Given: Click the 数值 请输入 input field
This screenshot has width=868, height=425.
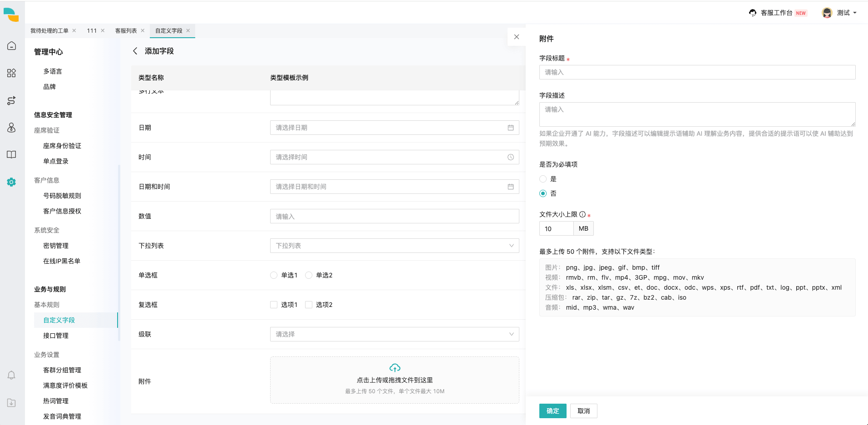Looking at the screenshot, I should [x=395, y=216].
